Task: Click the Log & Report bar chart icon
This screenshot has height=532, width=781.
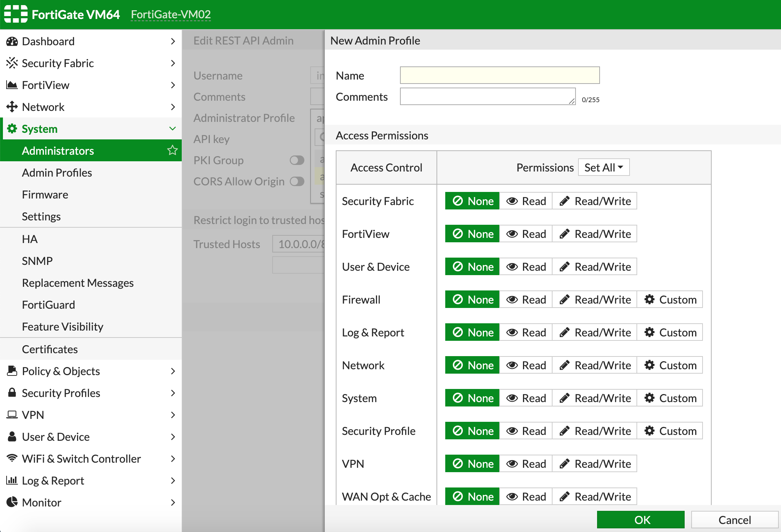Action: coord(12,480)
